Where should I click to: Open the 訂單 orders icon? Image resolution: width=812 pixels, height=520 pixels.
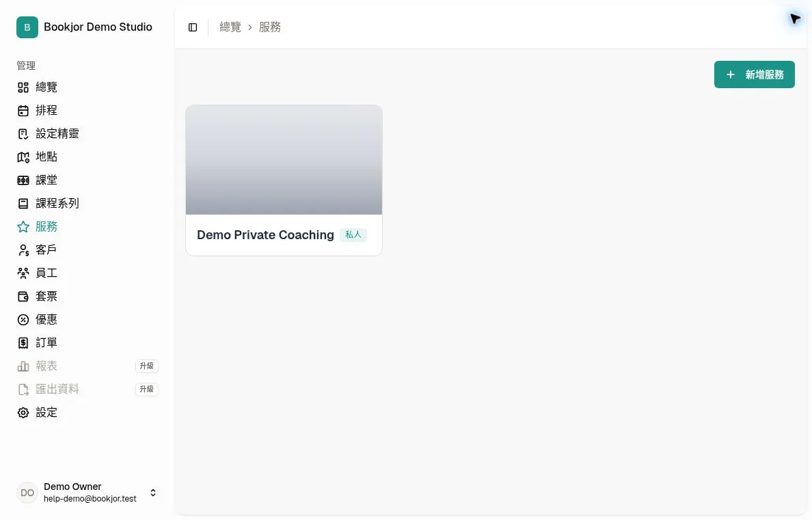[x=23, y=343]
